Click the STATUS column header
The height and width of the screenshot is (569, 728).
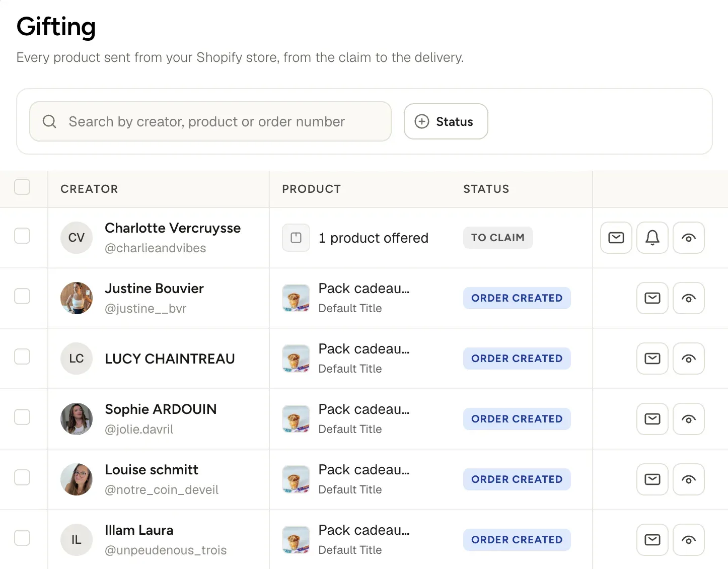click(486, 189)
